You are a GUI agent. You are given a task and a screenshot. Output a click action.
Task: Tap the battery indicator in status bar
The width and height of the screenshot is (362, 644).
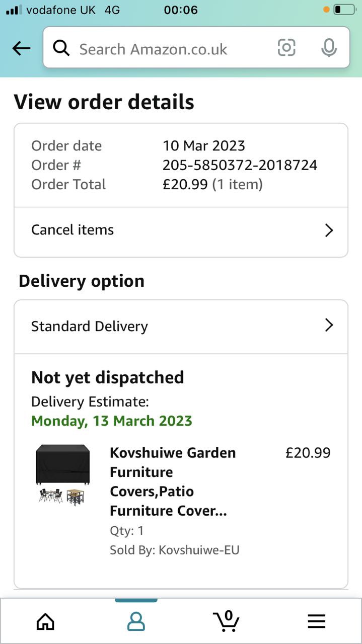344,10
